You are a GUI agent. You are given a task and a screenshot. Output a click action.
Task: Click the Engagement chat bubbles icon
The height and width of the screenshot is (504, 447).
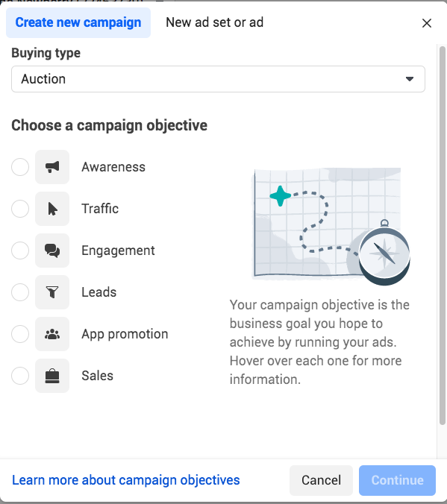52,251
